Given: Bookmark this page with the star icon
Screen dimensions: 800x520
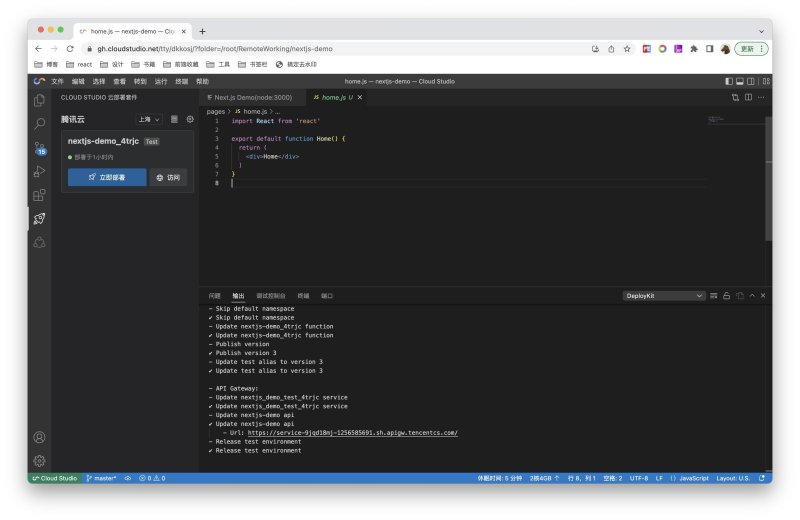Looking at the screenshot, I should 627,49.
